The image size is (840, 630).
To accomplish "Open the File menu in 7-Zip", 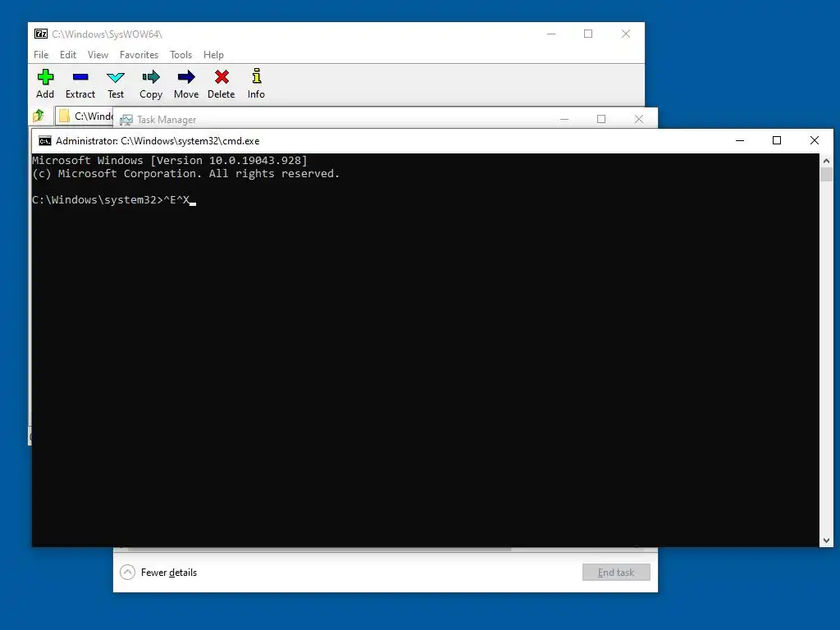I will pos(41,55).
